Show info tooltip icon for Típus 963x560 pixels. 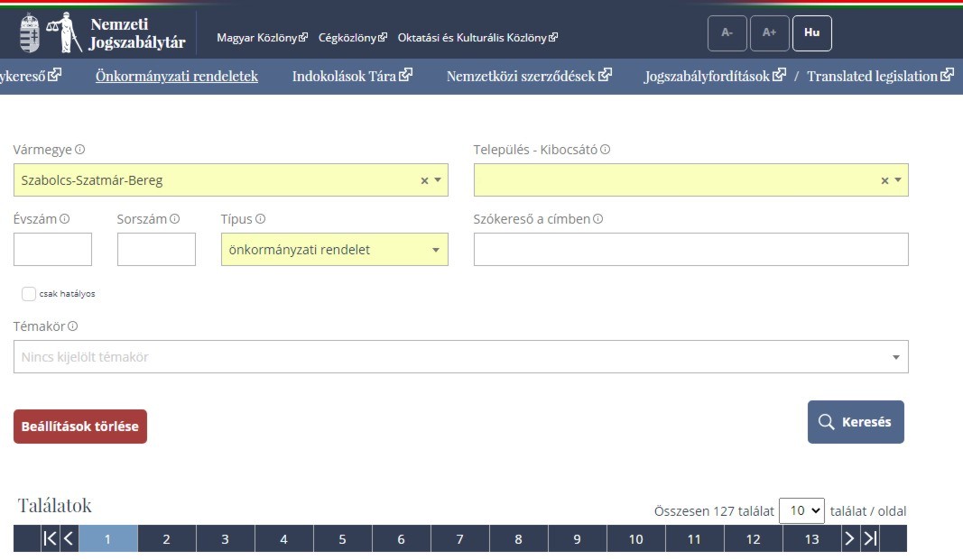[261, 218]
